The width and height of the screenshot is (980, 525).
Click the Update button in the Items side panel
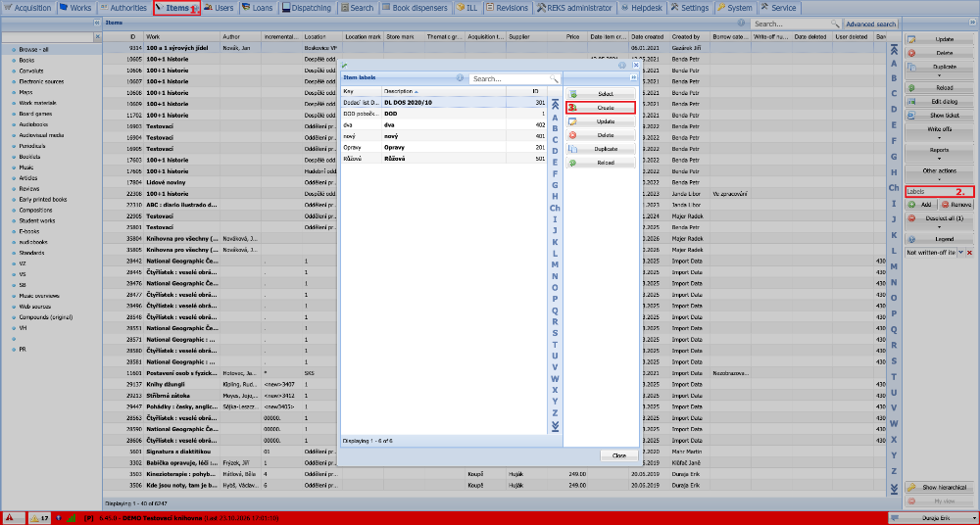(940, 39)
